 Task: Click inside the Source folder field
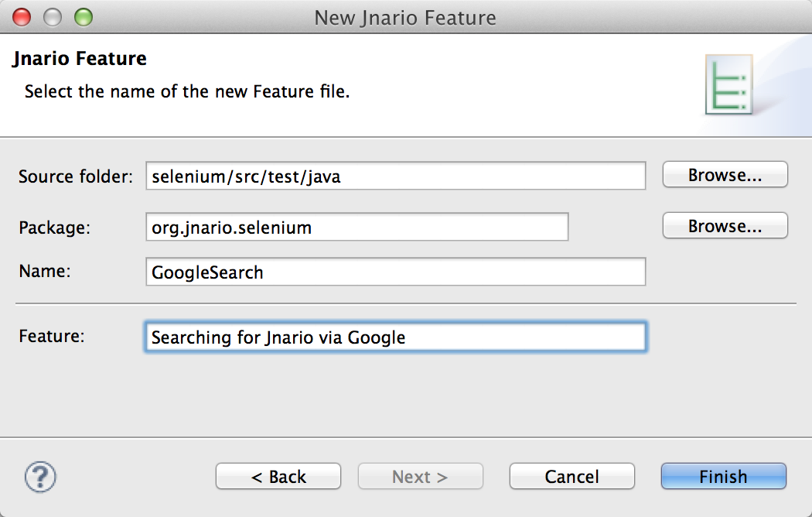click(396, 176)
